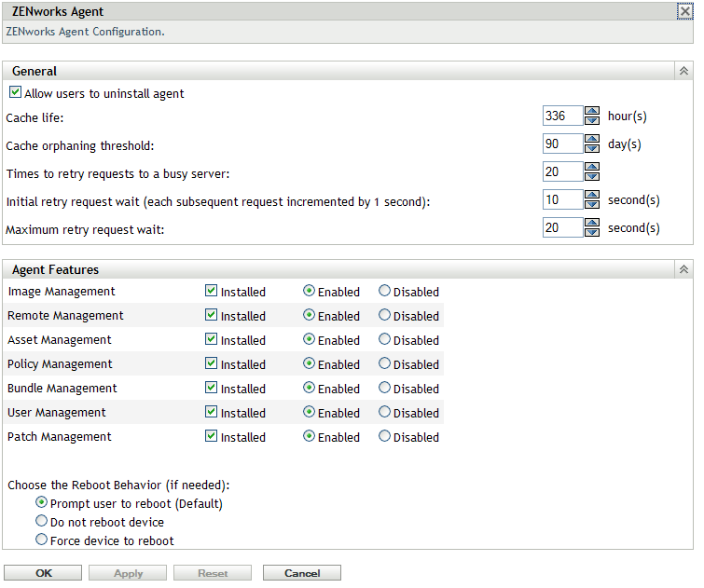Increase the maximum retry request wait
This screenshot has width=704, height=588.
tap(591, 223)
